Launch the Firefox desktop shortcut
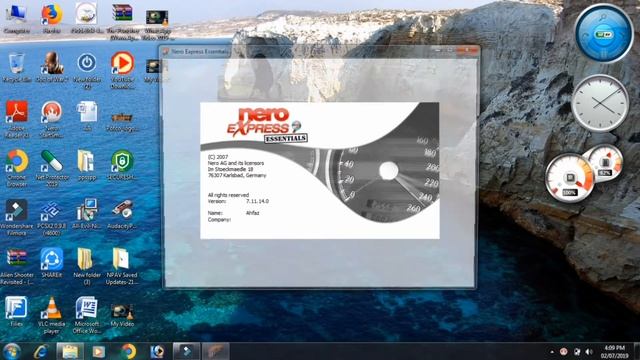Viewport: 640px width, 360px height. pos(52,18)
